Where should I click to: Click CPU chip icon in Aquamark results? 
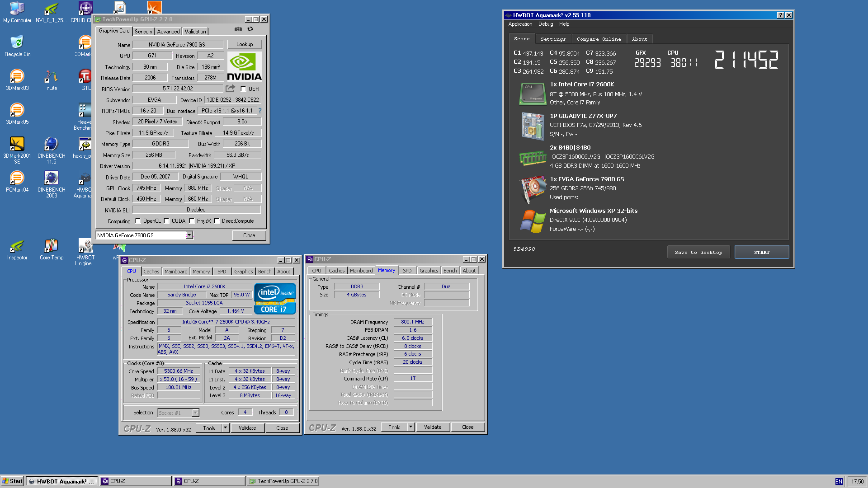click(x=533, y=94)
